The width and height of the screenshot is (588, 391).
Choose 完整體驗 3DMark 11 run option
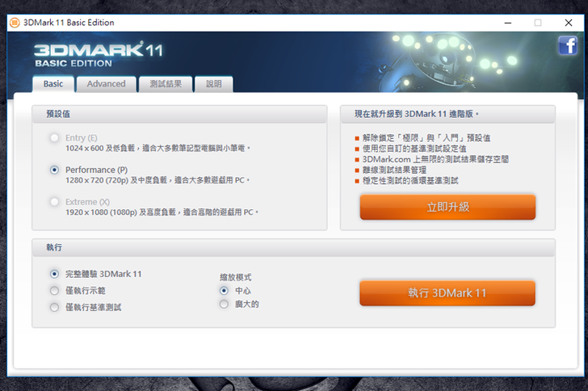[54, 274]
